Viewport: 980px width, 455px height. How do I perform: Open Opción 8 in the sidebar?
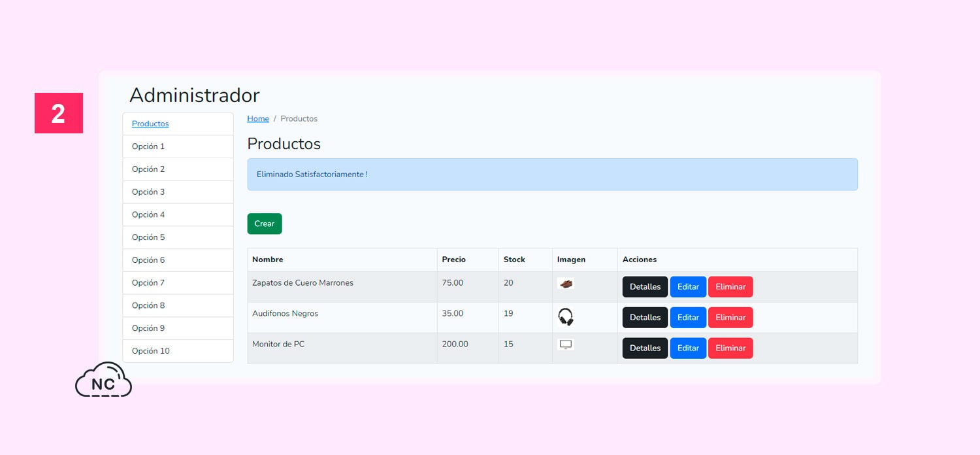(178, 305)
